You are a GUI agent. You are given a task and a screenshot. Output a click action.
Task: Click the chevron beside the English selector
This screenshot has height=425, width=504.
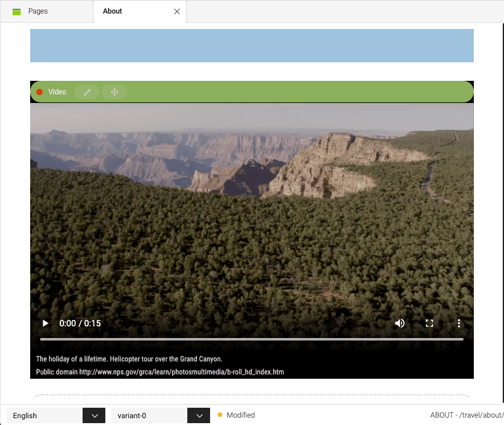coord(93,415)
